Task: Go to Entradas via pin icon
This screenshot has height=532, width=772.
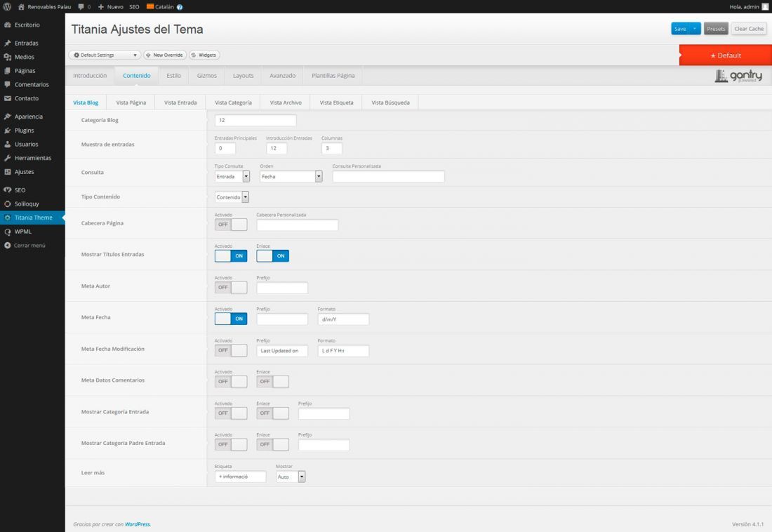Action: click(8, 44)
